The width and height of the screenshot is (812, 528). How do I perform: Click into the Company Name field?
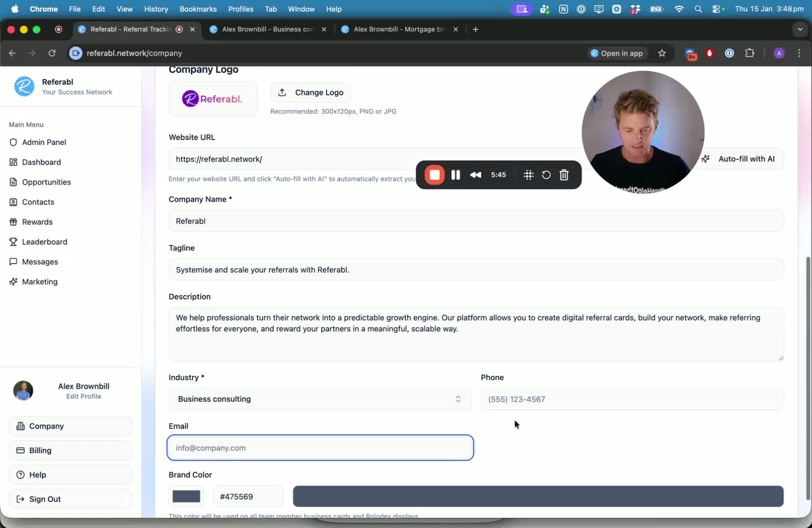click(x=476, y=221)
